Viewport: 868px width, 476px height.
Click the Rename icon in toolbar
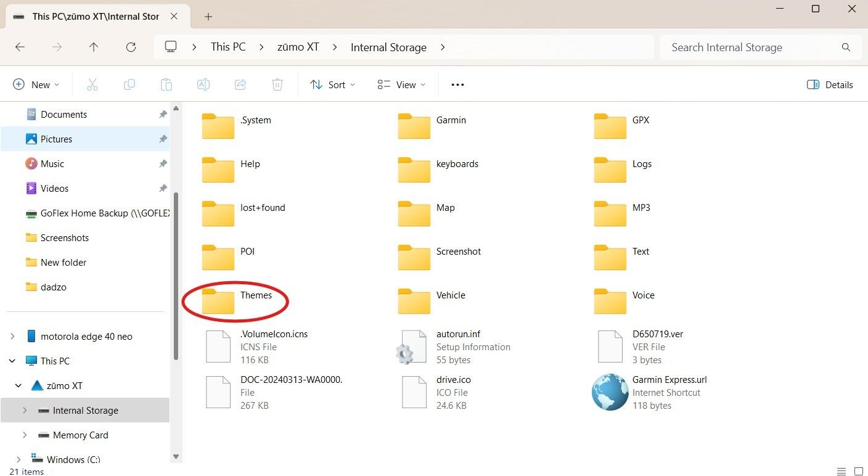click(x=203, y=84)
